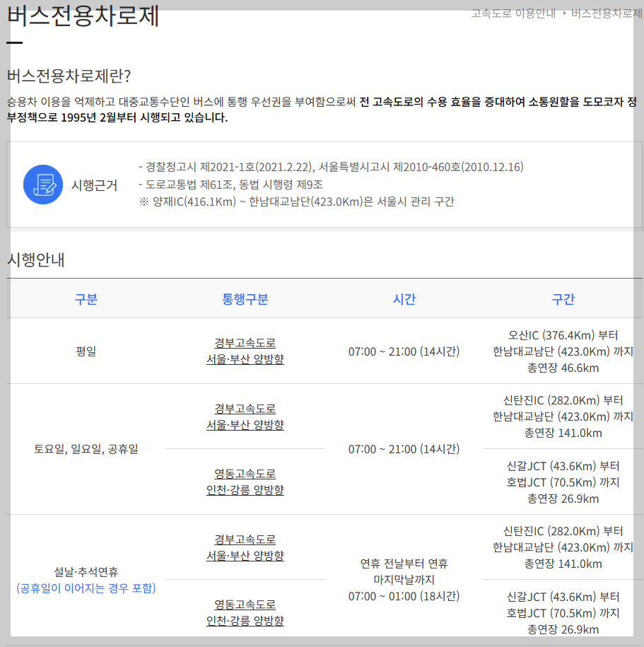Click the 시간 table column header

tap(405, 299)
